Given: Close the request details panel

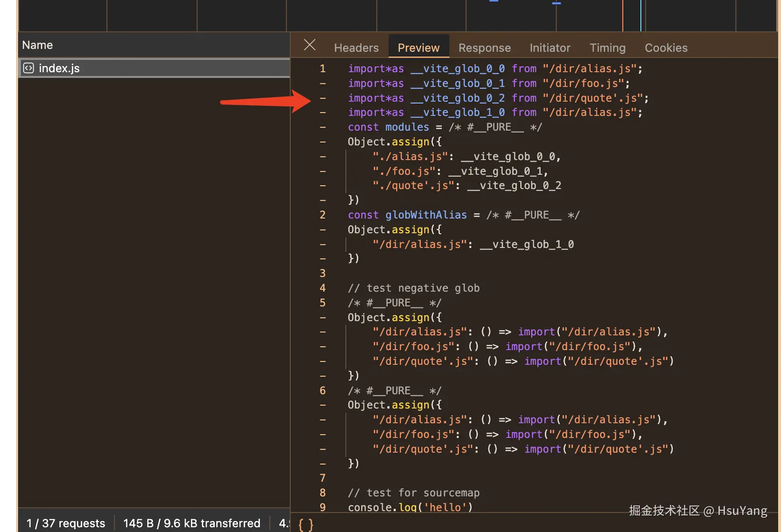Looking at the screenshot, I should click(x=310, y=45).
